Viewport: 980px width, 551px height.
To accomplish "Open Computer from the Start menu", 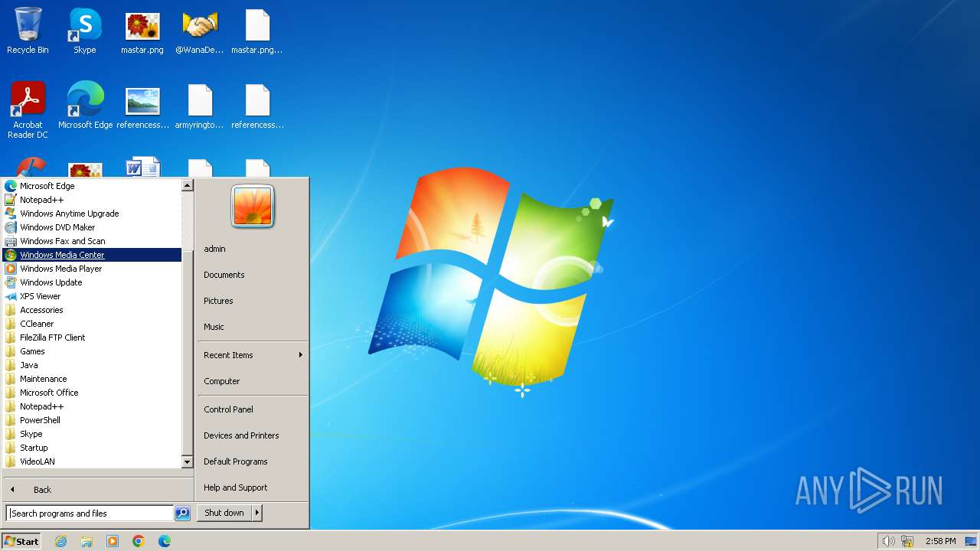I will [x=253, y=381].
